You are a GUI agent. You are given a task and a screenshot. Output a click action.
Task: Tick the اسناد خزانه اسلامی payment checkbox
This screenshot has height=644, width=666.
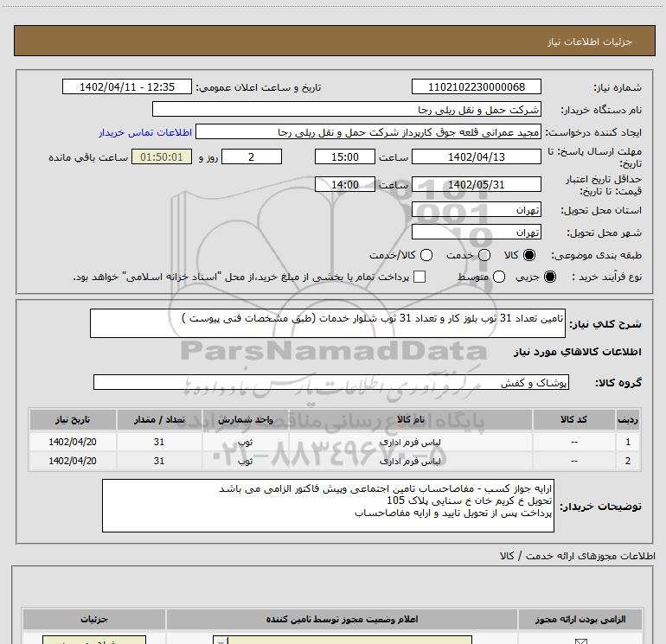[x=419, y=277]
